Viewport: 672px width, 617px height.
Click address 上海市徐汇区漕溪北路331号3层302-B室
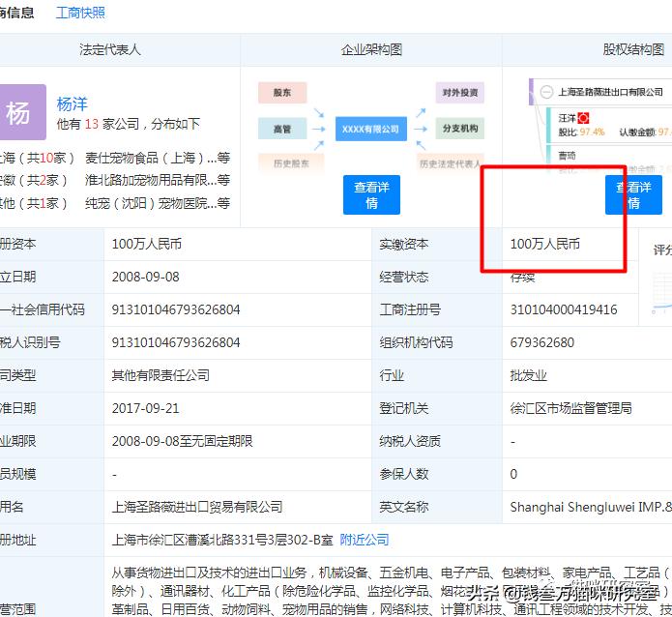(222, 540)
